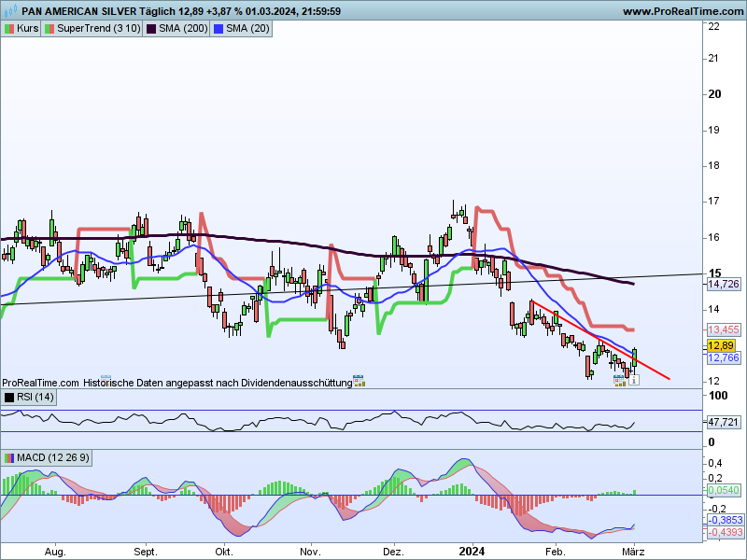Open the MACD (12 26 9) panel label
This screenshot has height=560, width=747.
click(53, 458)
